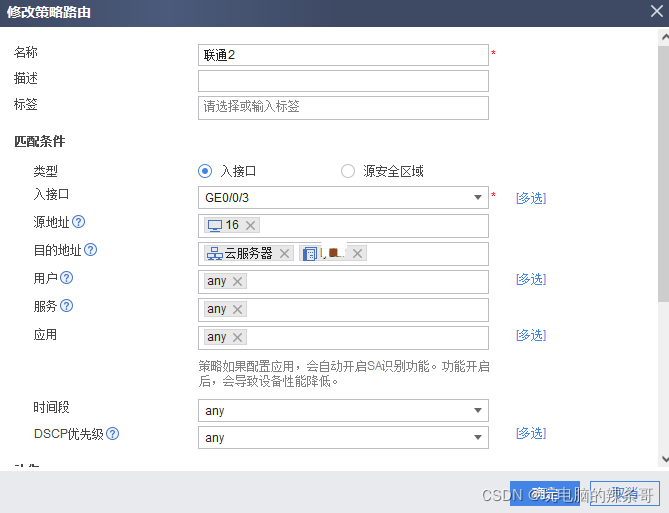Select the 入接口 radio button

[x=205, y=171]
